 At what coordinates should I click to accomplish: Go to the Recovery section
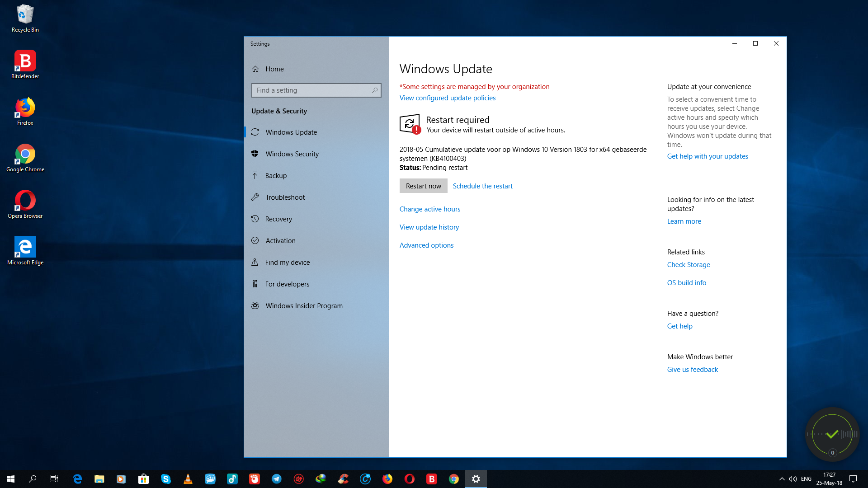click(278, 219)
